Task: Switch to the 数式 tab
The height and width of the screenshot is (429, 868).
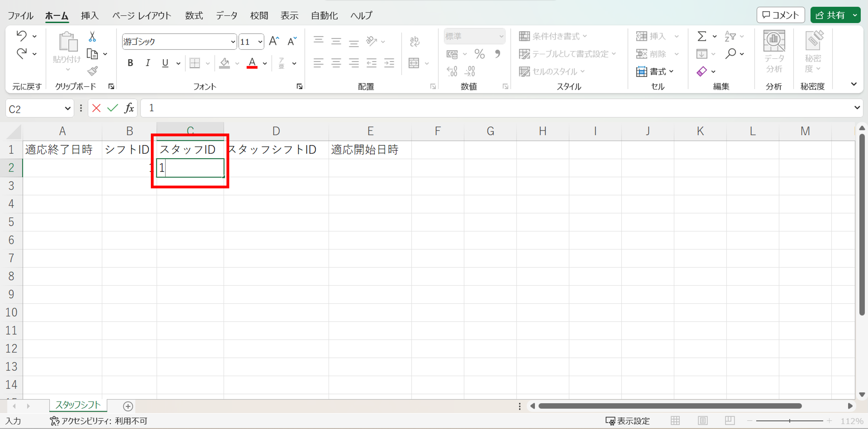Action: click(x=194, y=15)
